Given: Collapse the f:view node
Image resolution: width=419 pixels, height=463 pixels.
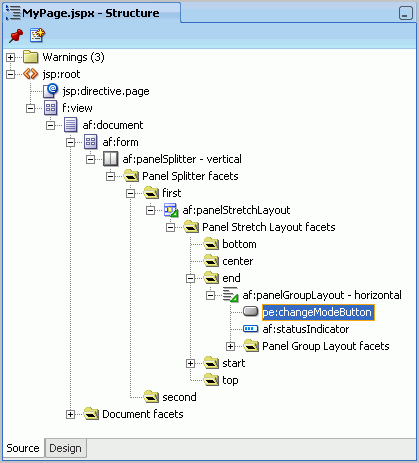Looking at the screenshot, I should (30, 108).
